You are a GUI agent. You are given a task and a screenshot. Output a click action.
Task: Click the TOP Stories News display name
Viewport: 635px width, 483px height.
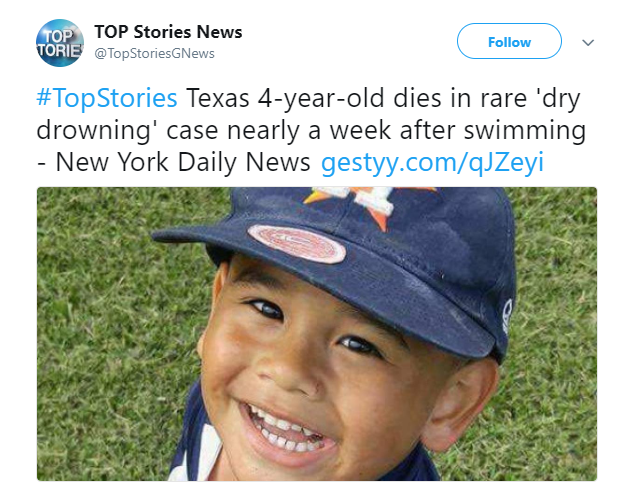(x=168, y=32)
